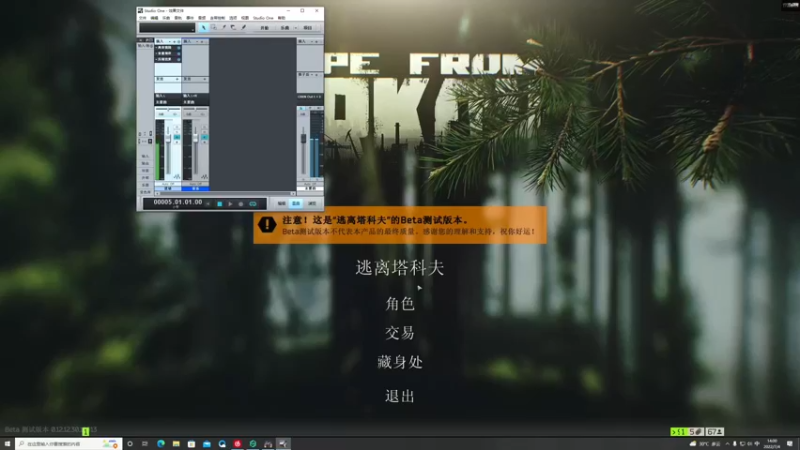The height and width of the screenshot is (450, 800).
Task: Open first channel output routing 主混音 selector
Action: pyautogui.click(x=168, y=102)
